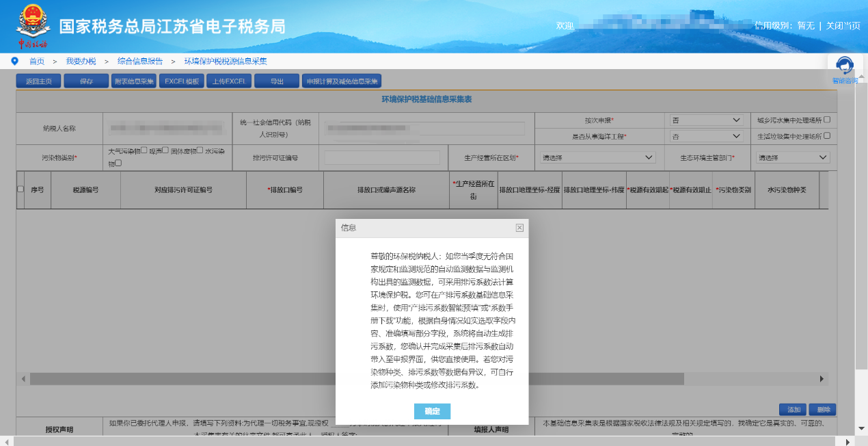Tick the 大气污染物 checkbox
Image resolution: width=868 pixels, height=446 pixels.
(x=144, y=150)
